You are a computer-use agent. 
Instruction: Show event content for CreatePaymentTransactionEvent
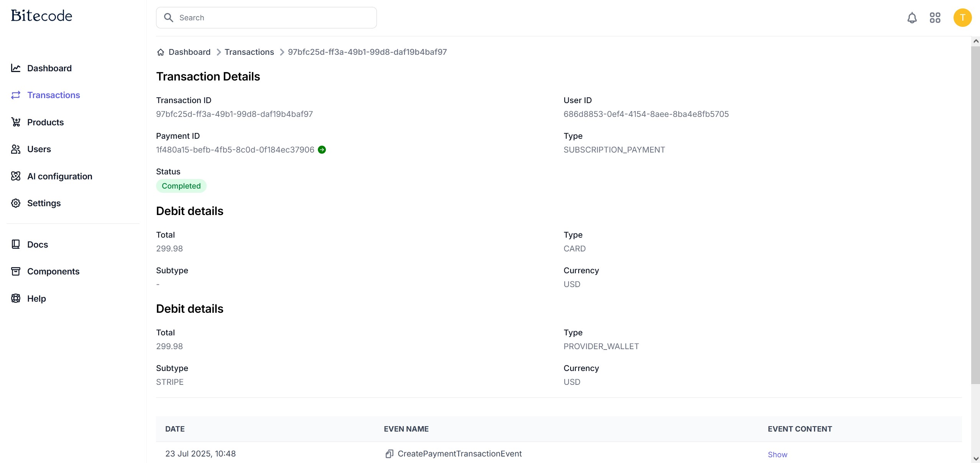(x=777, y=455)
